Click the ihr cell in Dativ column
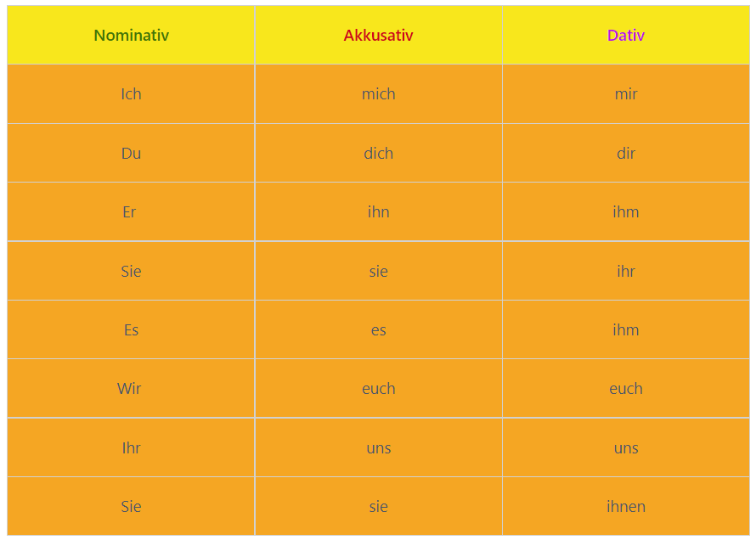 [x=626, y=271]
